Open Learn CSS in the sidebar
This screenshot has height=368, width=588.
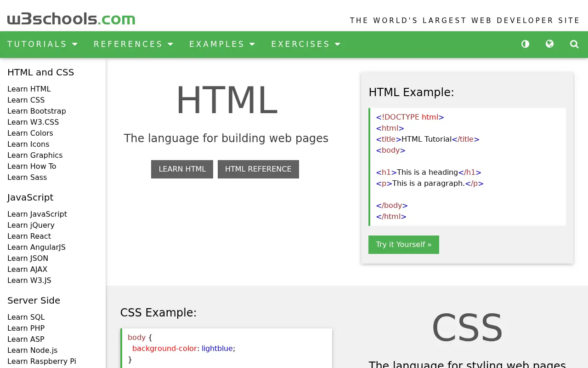coord(26,100)
